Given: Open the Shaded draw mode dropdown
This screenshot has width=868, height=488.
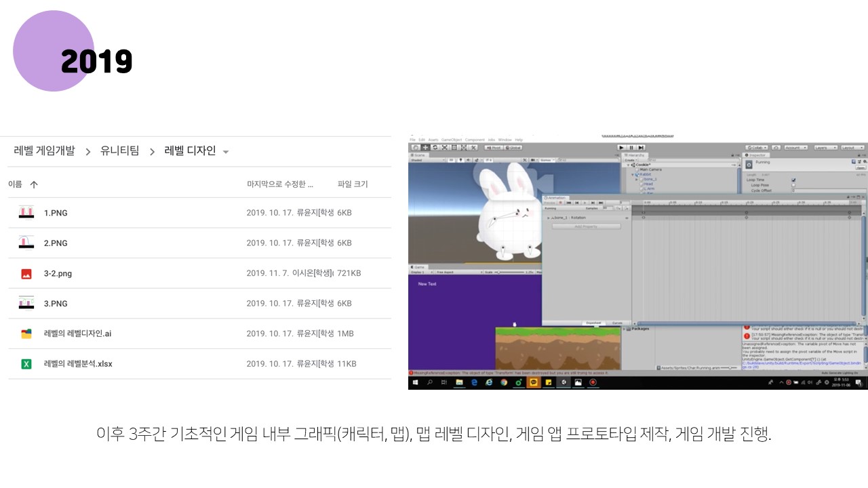Looking at the screenshot, I should (x=428, y=160).
